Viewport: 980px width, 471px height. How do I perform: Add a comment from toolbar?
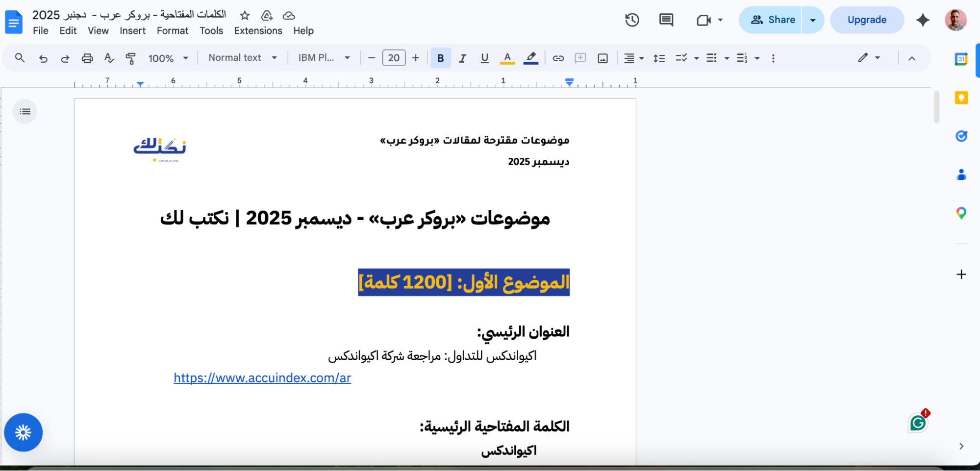tap(580, 58)
